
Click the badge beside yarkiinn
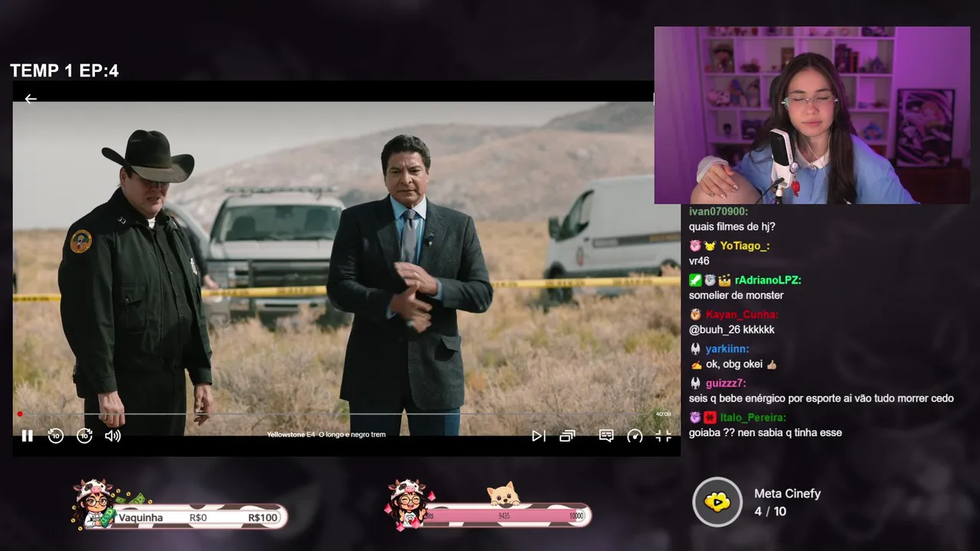click(695, 349)
